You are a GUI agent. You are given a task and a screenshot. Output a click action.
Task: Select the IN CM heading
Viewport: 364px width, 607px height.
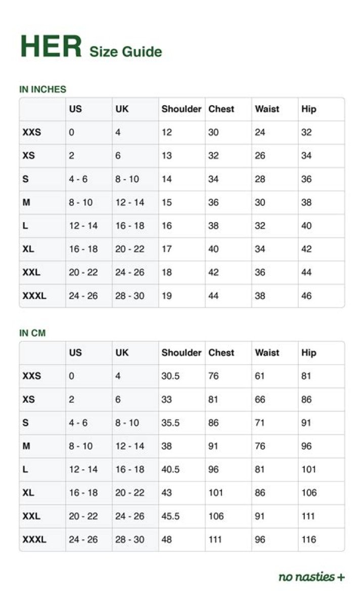point(32,333)
